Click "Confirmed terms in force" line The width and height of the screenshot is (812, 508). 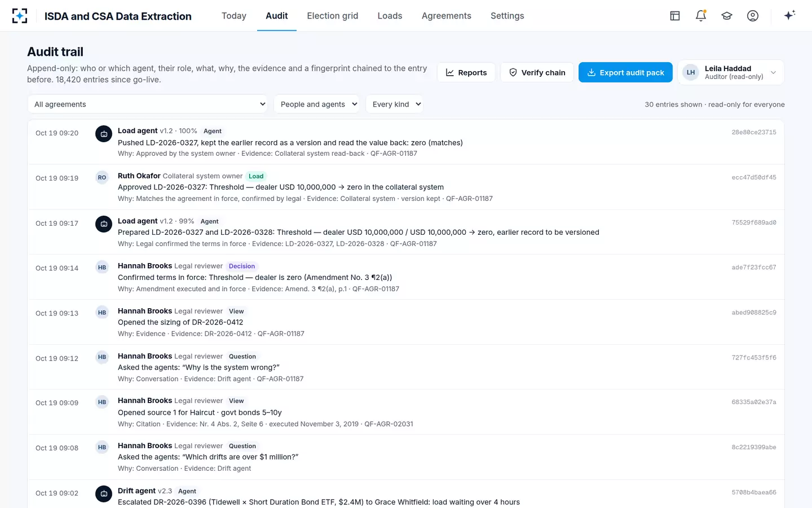(x=255, y=278)
